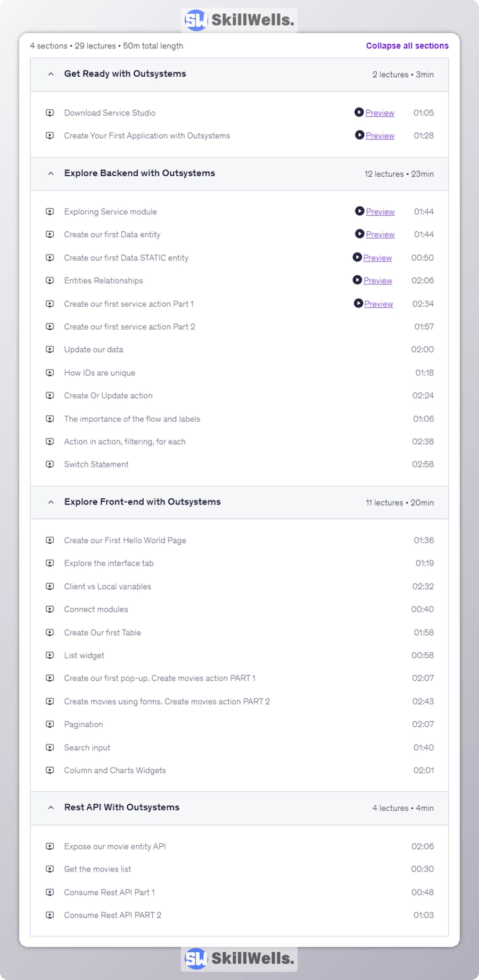Click video icon beside Pagination lecture
This screenshot has width=479, height=980.
[x=50, y=724]
